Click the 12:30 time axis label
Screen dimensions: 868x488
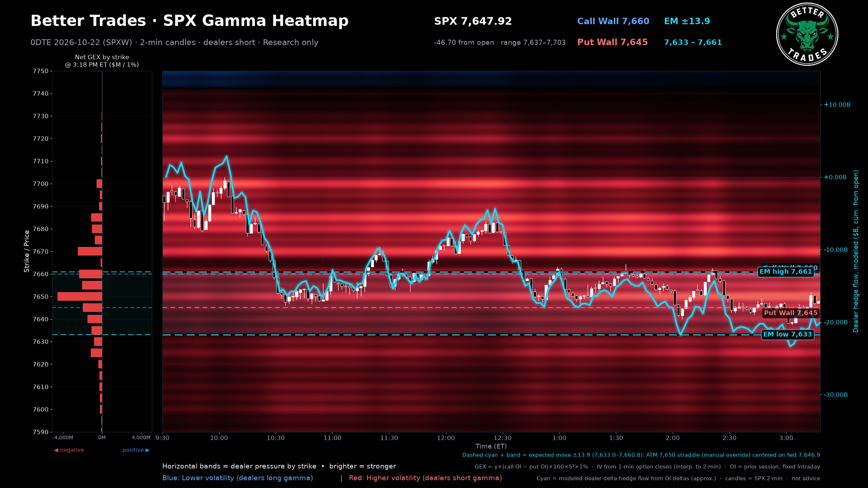(503, 438)
